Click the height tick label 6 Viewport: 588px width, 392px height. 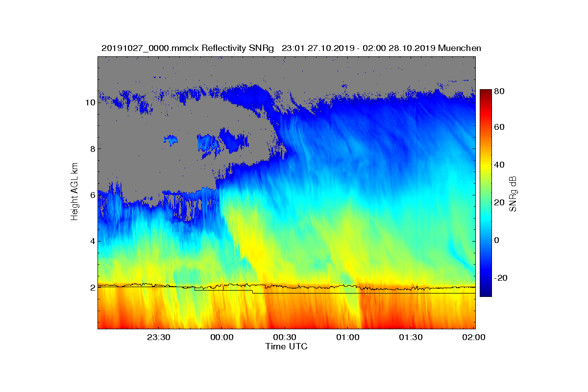coord(92,195)
